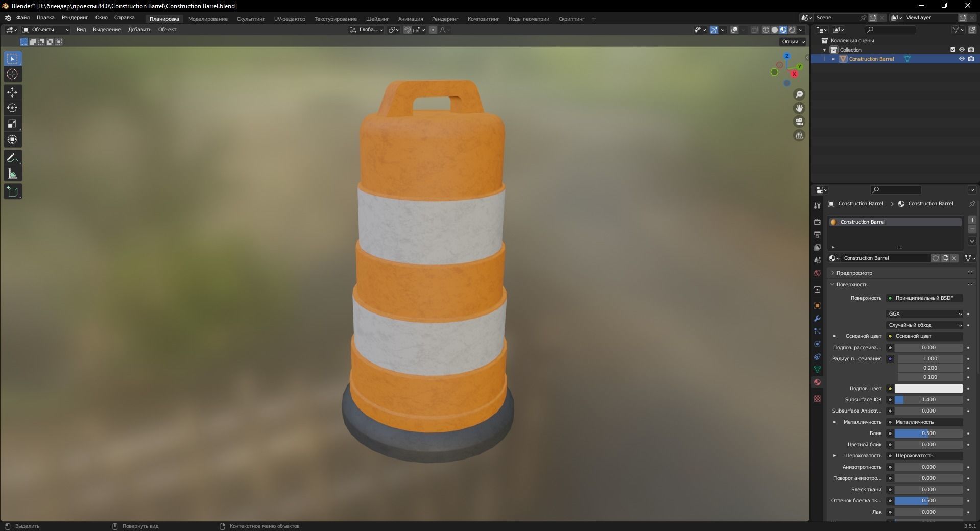Pick the Annotate tool
The image size is (980, 531).
12,158
